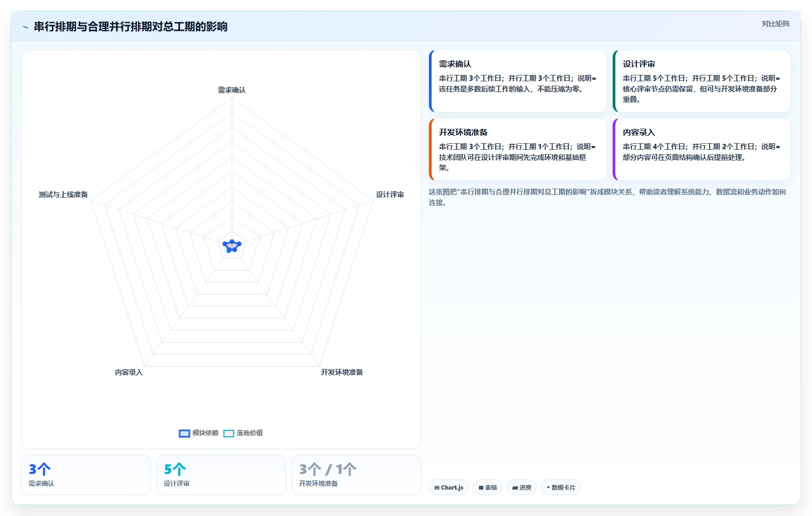Click the 模块依赖 legend label
The height and width of the screenshot is (516, 812).
[x=205, y=433]
